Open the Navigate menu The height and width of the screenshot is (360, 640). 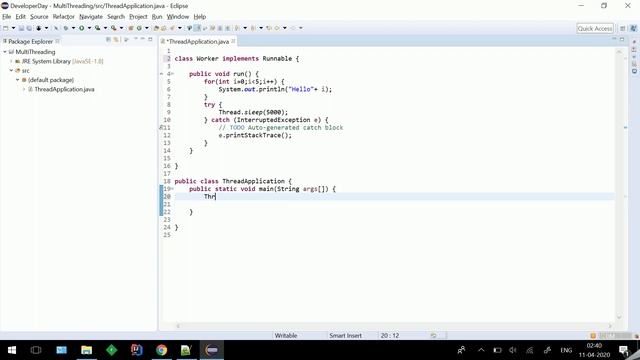click(91, 17)
